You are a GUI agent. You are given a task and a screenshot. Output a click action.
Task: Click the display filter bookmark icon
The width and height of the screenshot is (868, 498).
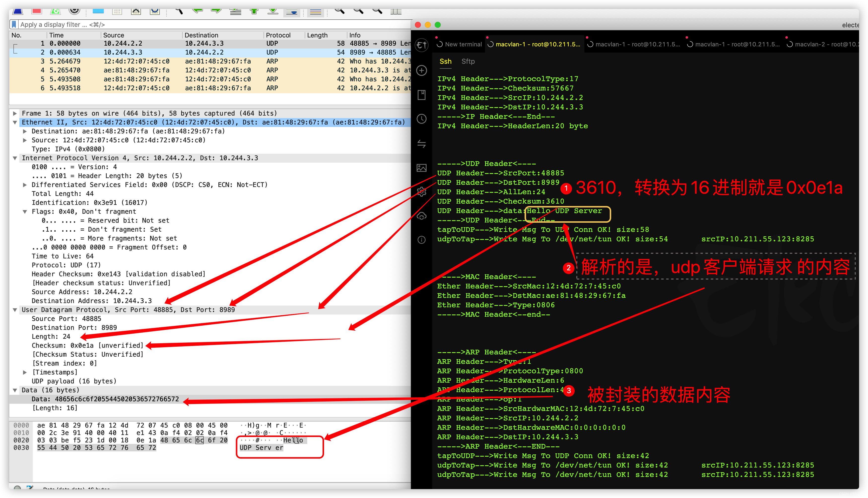[x=14, y=24]
